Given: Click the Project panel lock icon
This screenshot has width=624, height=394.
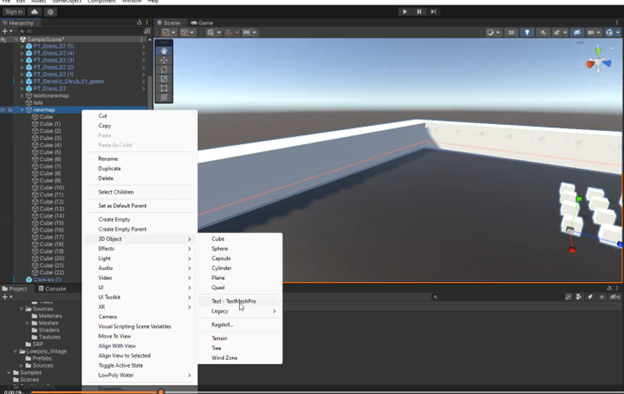Looking at the screenshot, I should (x=609, y=288).
